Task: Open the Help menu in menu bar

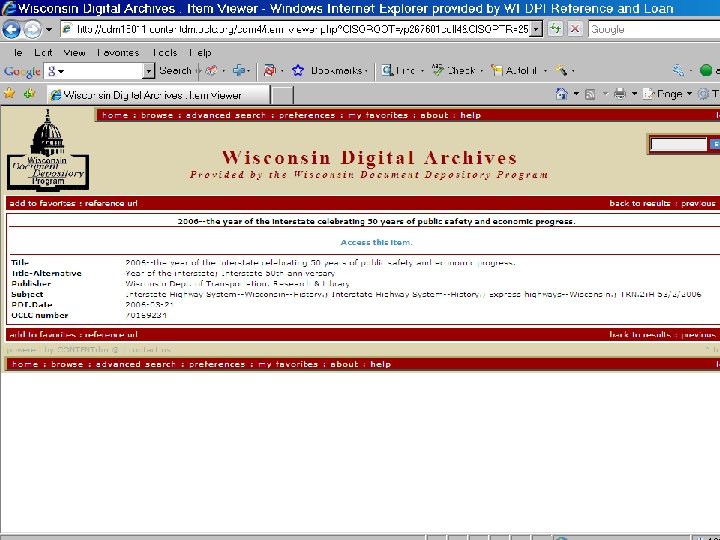Action: tap(201, 53)
